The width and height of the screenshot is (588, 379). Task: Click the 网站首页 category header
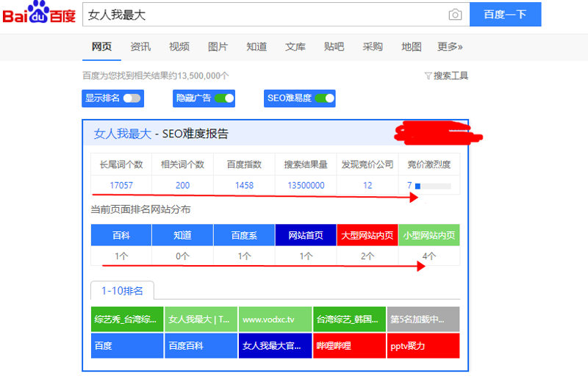click(x=306, y=235)
